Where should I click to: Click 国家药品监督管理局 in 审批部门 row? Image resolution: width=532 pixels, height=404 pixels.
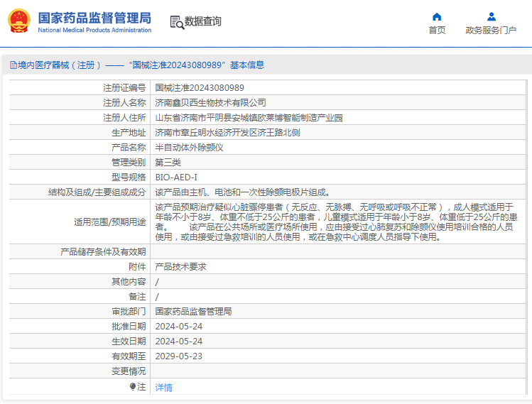193,312
